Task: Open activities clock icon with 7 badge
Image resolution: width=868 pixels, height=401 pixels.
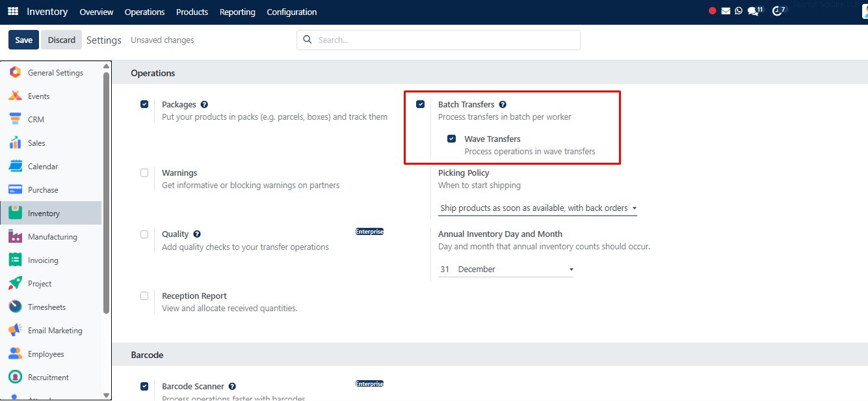Action: point(778,11)
